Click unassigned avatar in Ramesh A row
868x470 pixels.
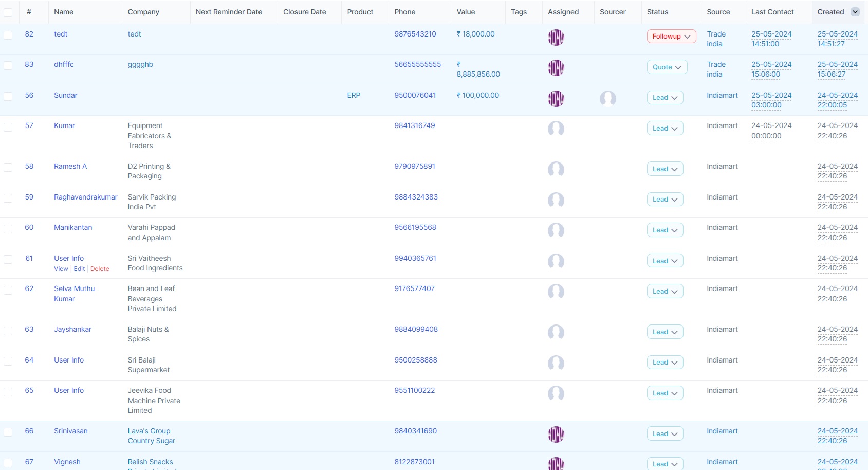click(x=556, y=170)
